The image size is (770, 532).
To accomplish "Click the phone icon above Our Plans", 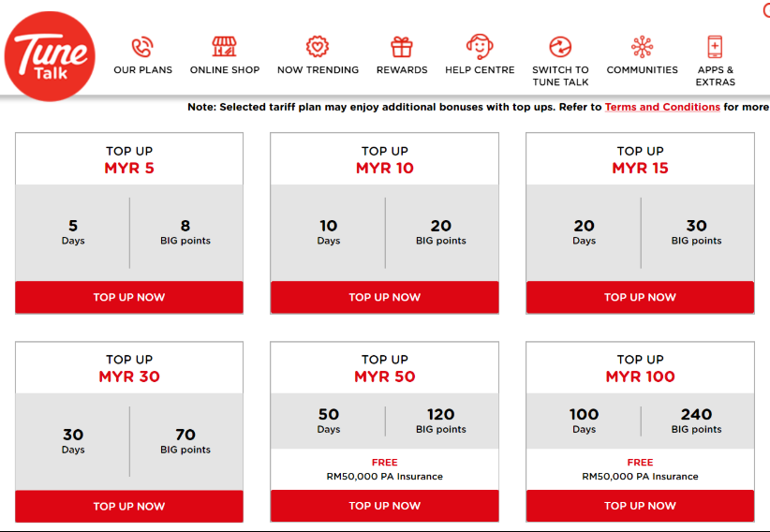I will click(142, 47).
